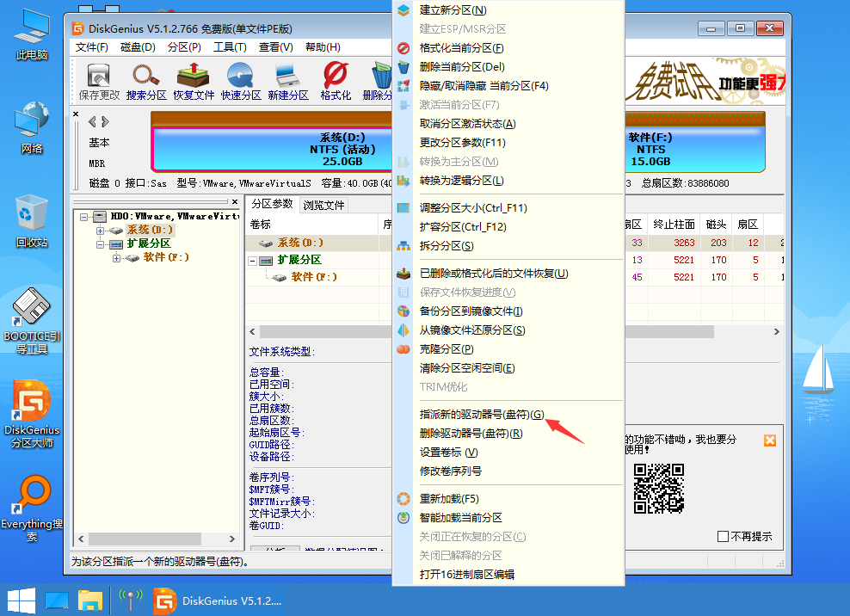This screenshot has height=616, width=850.
Task: Click the 保存更改 toolbar icon
Action: (x=99, y=81)
